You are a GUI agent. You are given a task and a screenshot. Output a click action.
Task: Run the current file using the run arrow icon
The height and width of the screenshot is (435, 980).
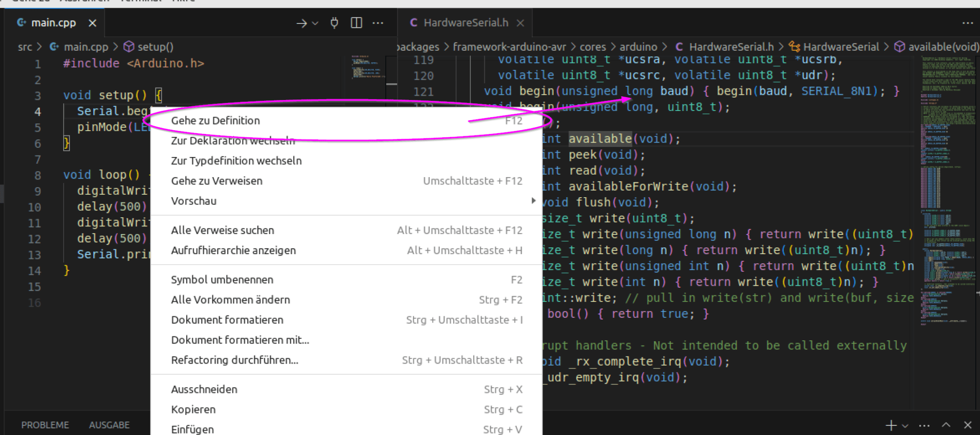click(301, 22)
